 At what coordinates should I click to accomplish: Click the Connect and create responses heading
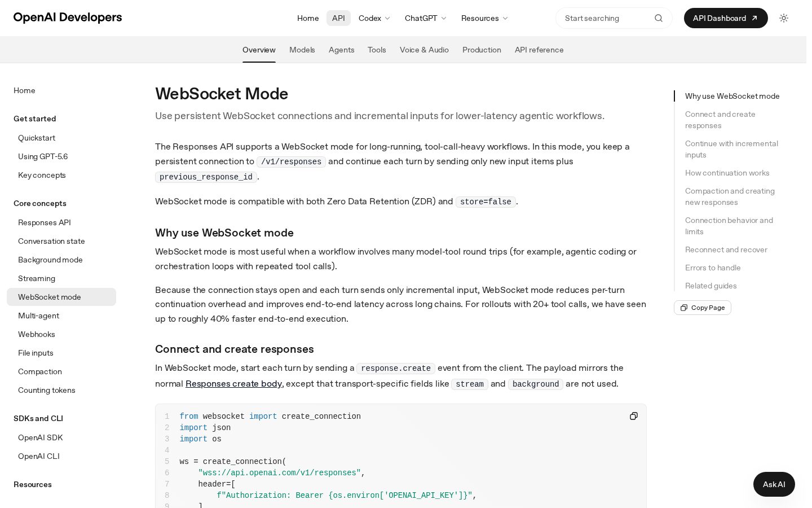(235, 349)
